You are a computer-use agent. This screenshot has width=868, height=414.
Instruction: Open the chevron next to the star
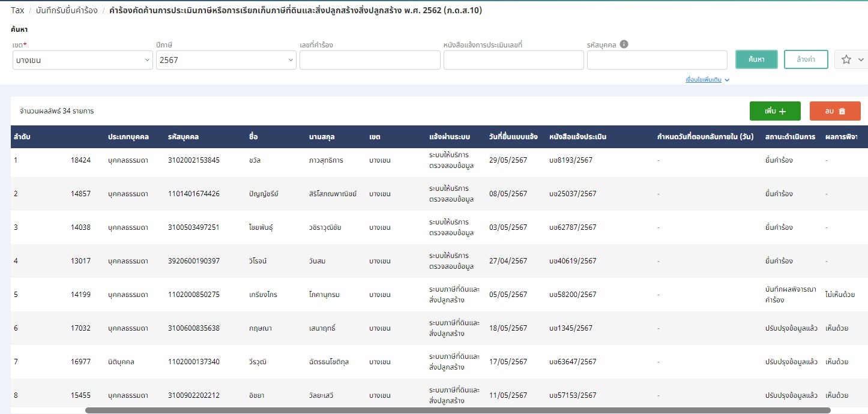861,59
